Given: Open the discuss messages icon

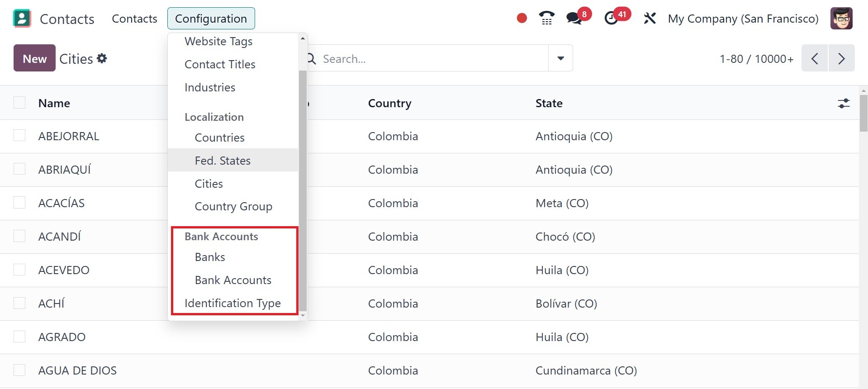Looking at the screenshot, I should [574, 19].
